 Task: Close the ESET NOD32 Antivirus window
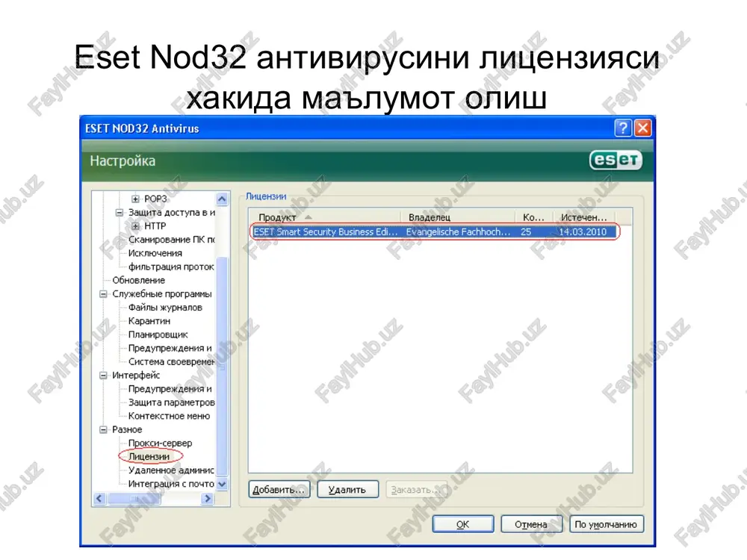pyautogui.click(x=642, y=128)
